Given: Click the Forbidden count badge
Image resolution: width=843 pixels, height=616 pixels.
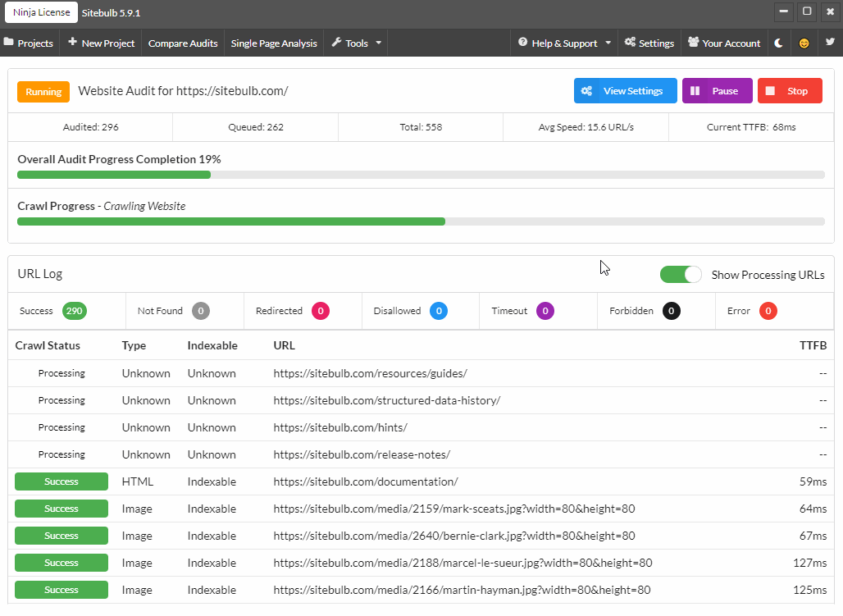Looking at the screenshot, I should 671,311.
